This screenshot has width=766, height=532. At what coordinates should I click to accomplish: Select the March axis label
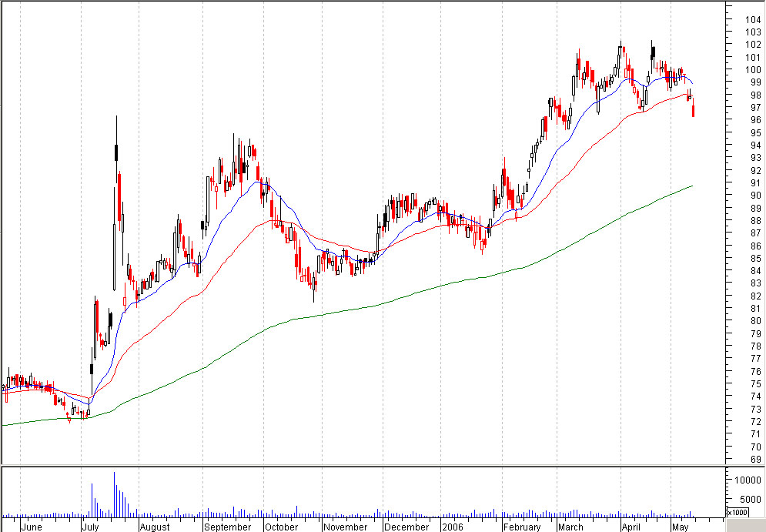tap(570, 527)
